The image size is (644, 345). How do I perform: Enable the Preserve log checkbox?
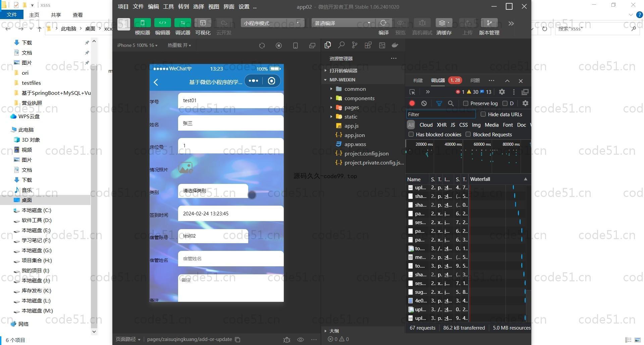click(466, 103)
